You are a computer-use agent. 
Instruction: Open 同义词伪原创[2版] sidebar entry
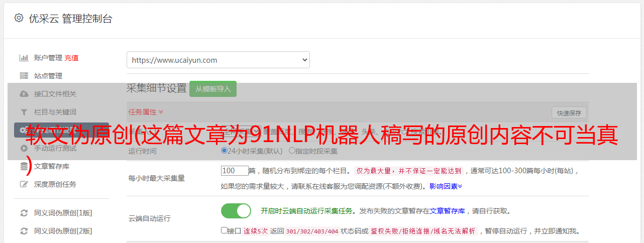(x=63, y=231)
